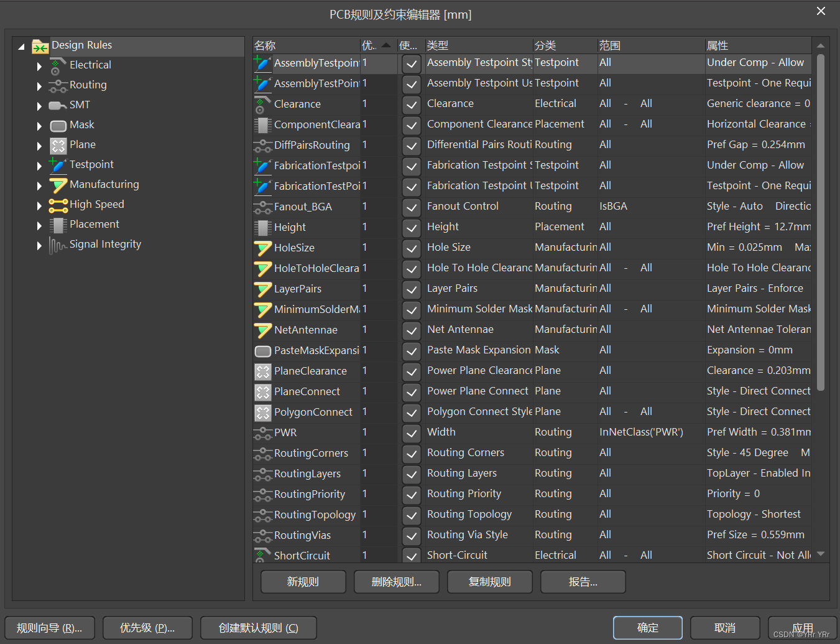Click the High Speed category icon

(x=58, y=205)
